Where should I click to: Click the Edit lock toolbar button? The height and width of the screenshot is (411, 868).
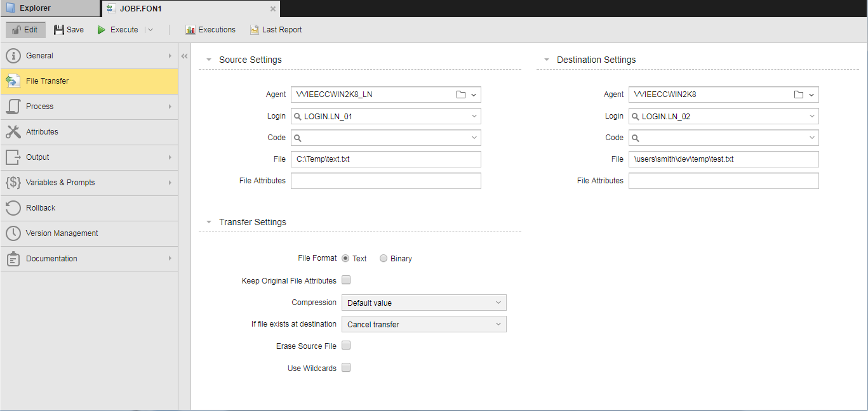[x=26, y=30]
